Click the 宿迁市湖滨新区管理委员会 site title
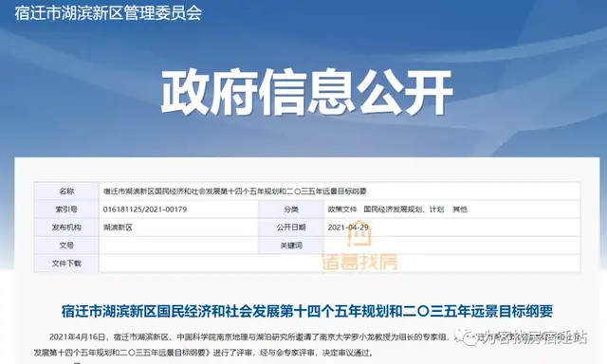Viewport: 607px width, 364px height. click(x=108, y=12)
